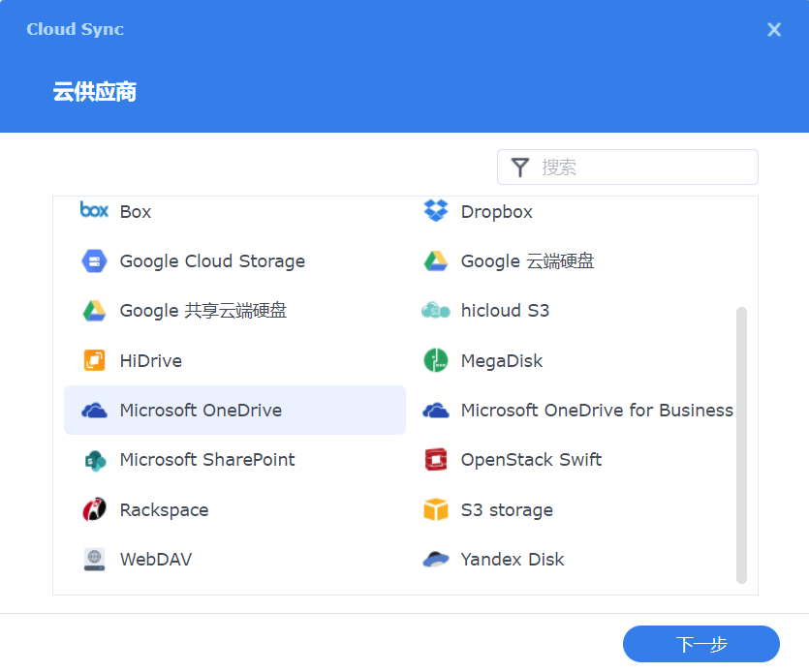Click the WebDAV server icon

pos(94,559)
